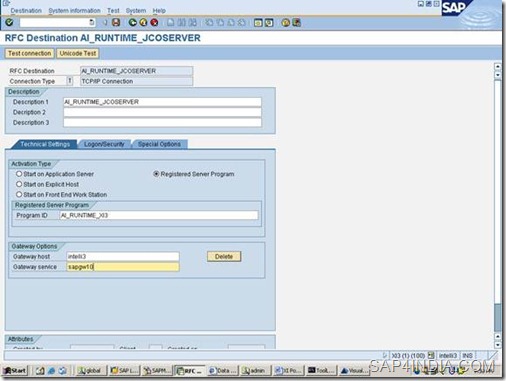The width and height of the screenshot is (506, 381).
Task: Open the System information menu
Action: [74, 11]
